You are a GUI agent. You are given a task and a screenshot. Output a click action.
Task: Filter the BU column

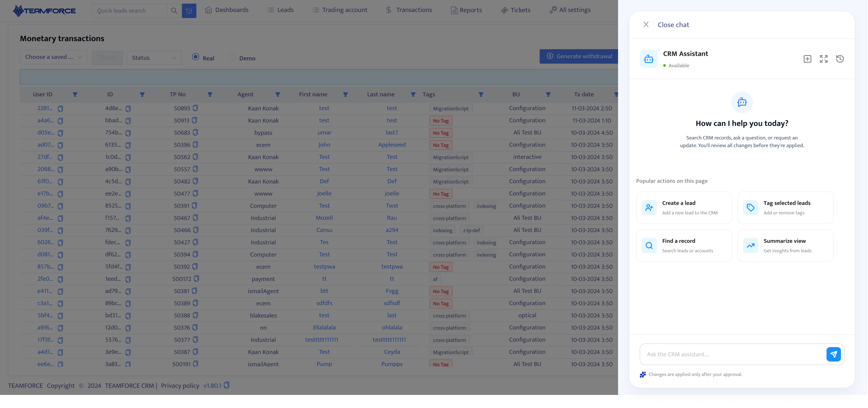tap(548, 95)
